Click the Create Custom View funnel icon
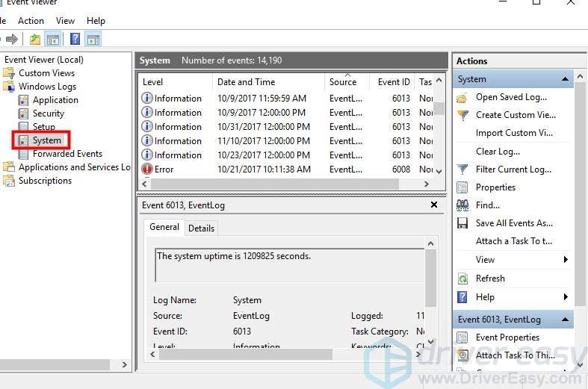588x389 pixels. click(463, 115)
